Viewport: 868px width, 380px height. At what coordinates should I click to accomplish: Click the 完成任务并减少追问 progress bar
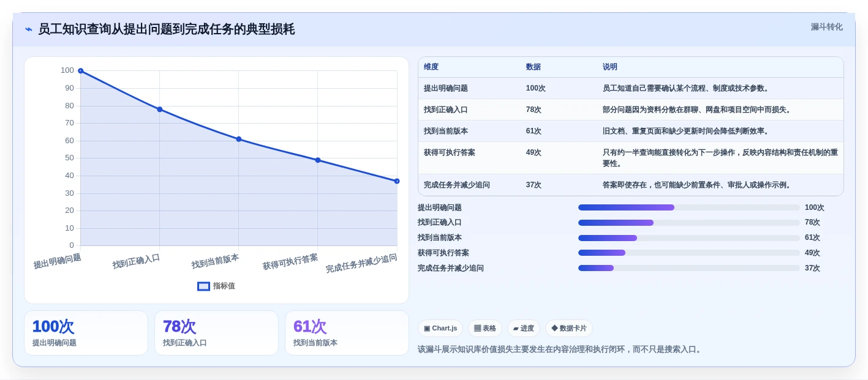[689, 268]
